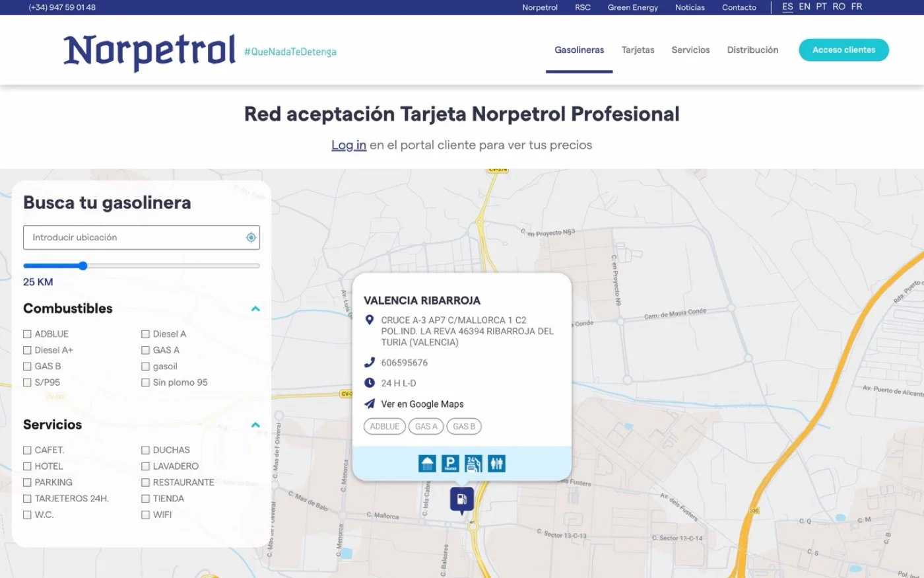Click the paper plane icon for Google Maps
924x578 pixels.
pyautogui.click(x=370, y=404)
